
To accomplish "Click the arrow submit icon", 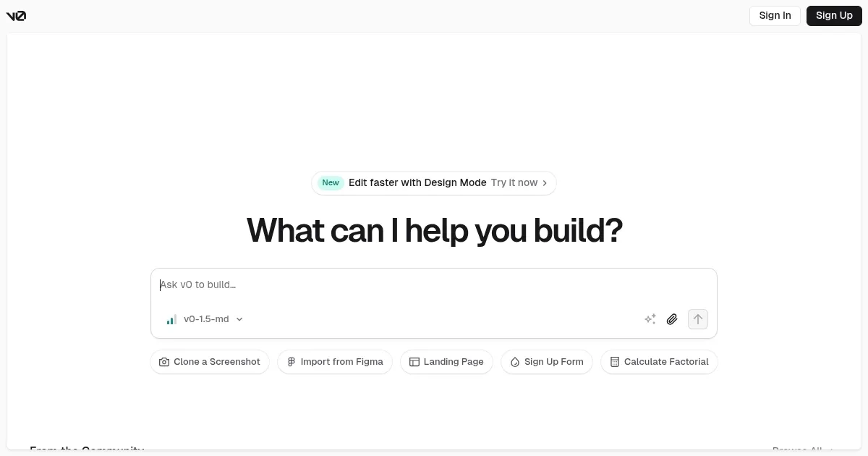I will [x=697, y=319].
